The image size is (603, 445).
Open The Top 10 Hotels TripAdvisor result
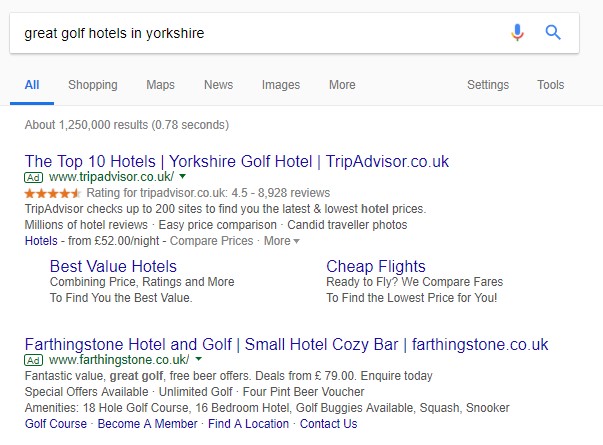[237, 161]
